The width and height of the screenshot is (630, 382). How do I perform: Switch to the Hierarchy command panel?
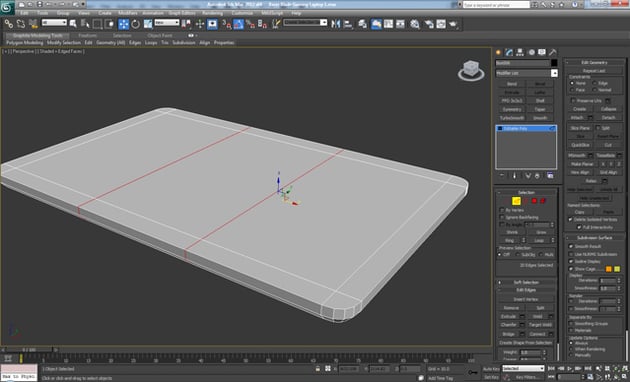[x=520, y=52]
